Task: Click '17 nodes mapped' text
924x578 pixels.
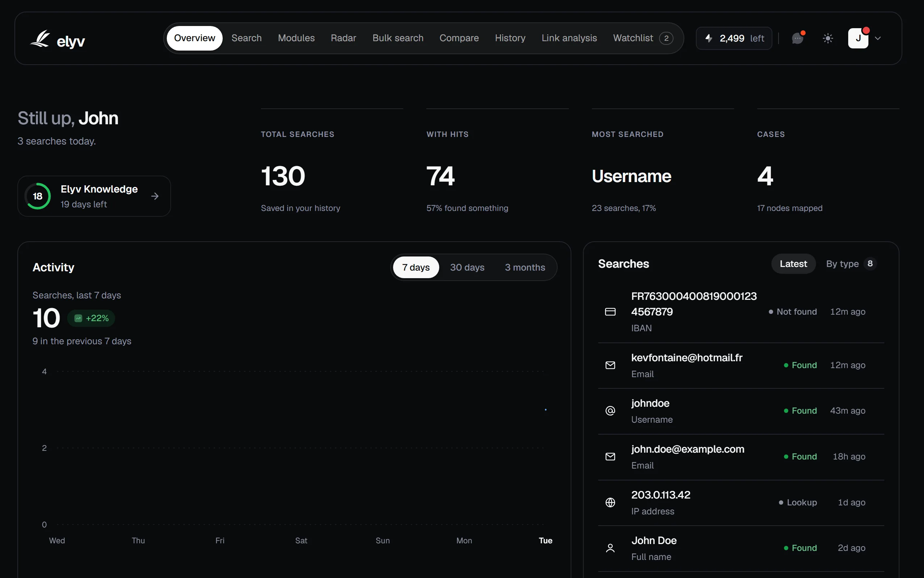Action: coord(790,208)
